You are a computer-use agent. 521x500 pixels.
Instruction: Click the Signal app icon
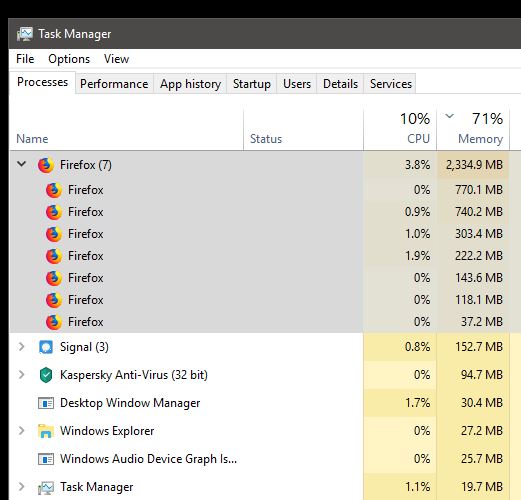pyautogui.click(x=46, y=347)
